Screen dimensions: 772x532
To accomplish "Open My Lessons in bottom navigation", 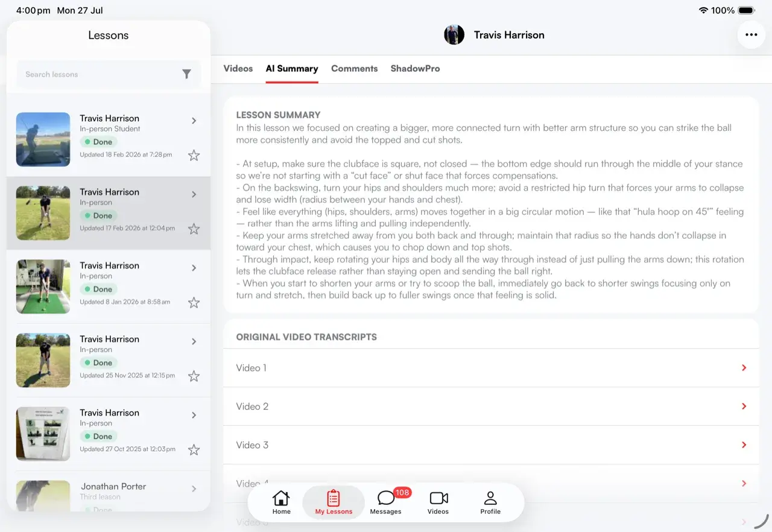I will pos(334,502).
